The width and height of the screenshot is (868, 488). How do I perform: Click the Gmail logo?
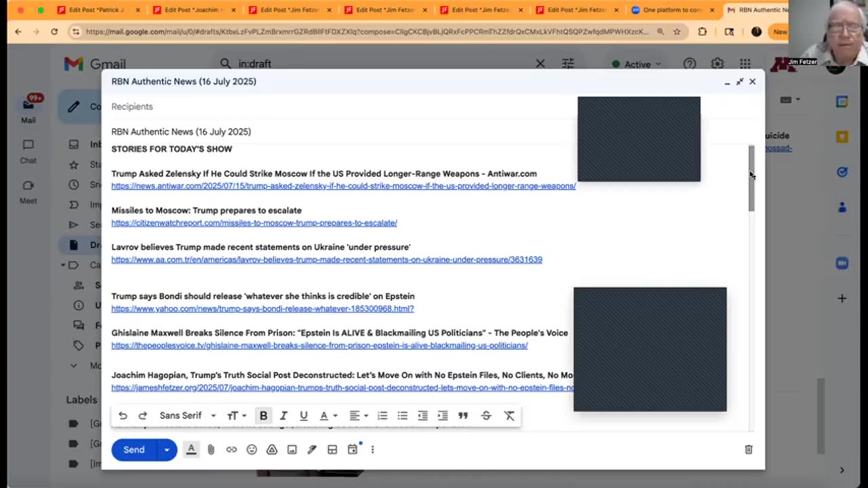(95, 64)
